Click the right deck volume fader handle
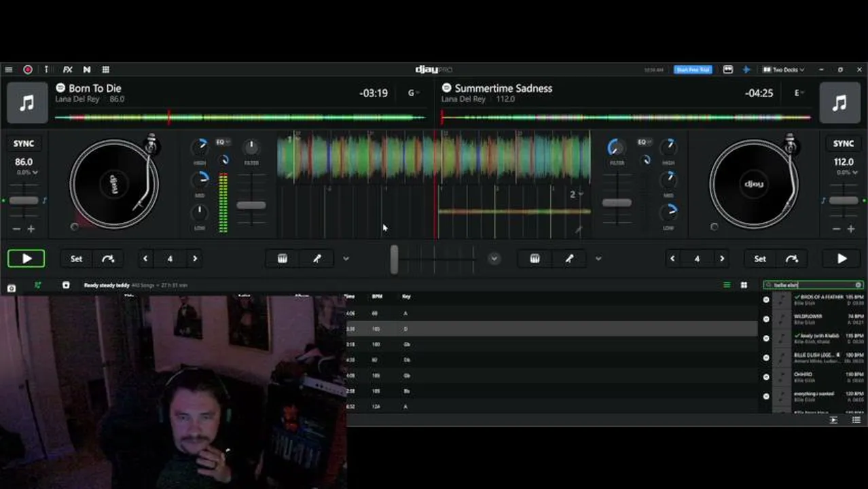Screen dimensions: 868x489 coord(617,202)
